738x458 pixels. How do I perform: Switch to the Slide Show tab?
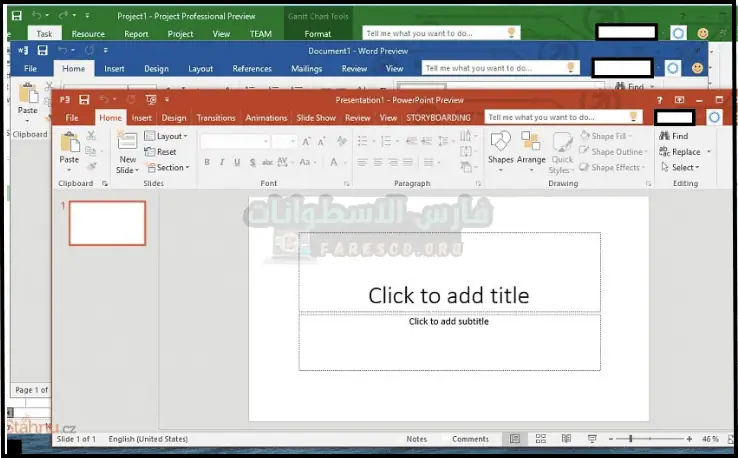316,118
